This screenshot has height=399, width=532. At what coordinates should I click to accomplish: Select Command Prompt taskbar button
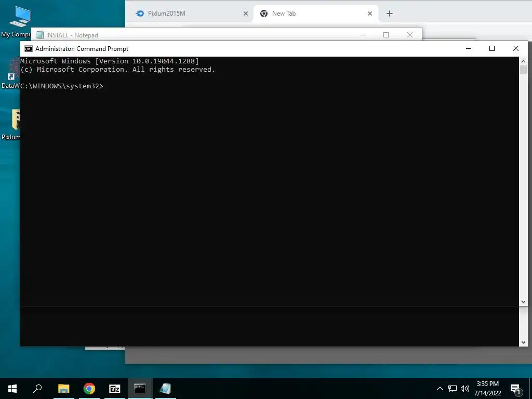[x=140, y=389]
